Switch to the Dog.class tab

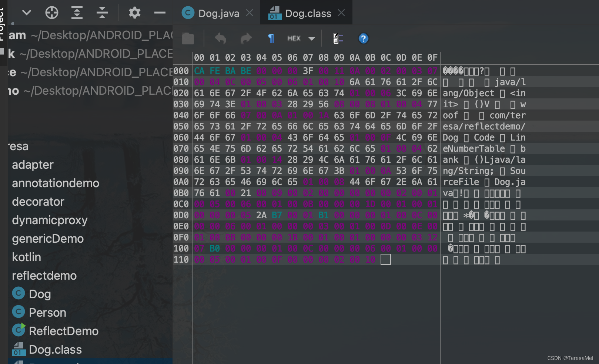(307, 13)
